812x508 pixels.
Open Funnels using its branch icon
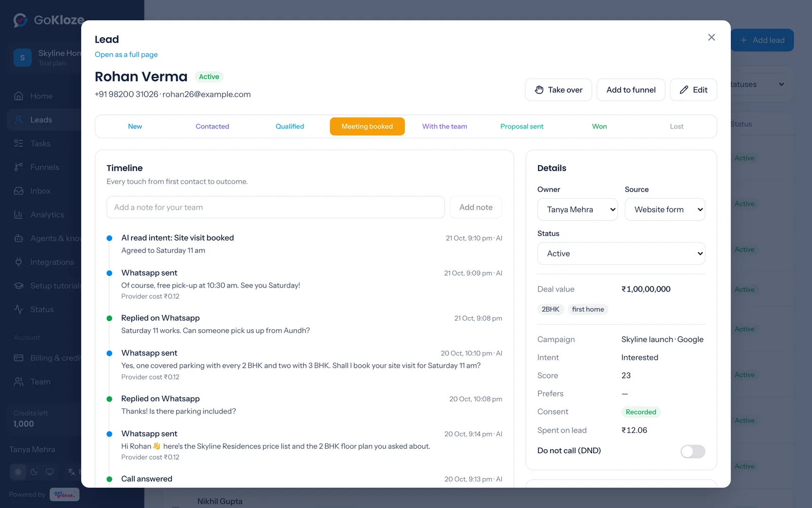[x=19, y=167]
